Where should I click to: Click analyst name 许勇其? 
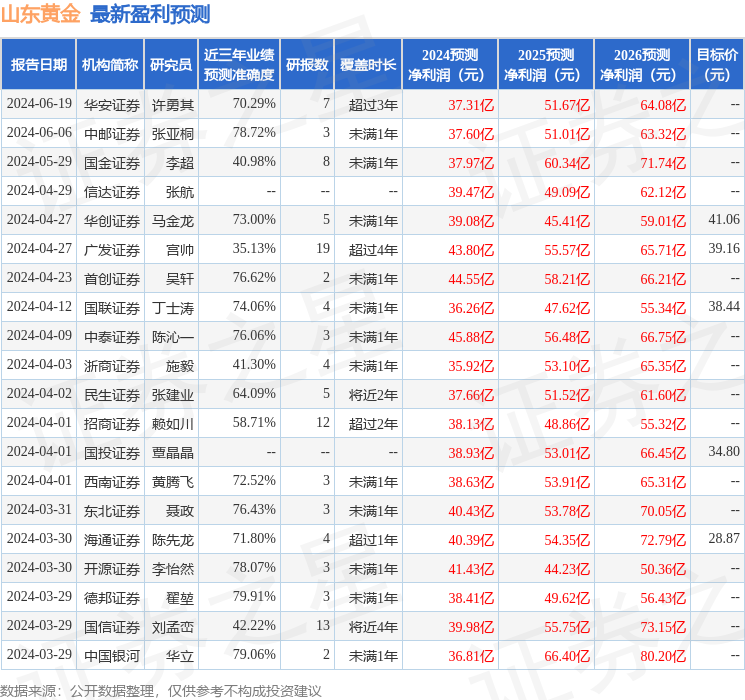point(172,105)
